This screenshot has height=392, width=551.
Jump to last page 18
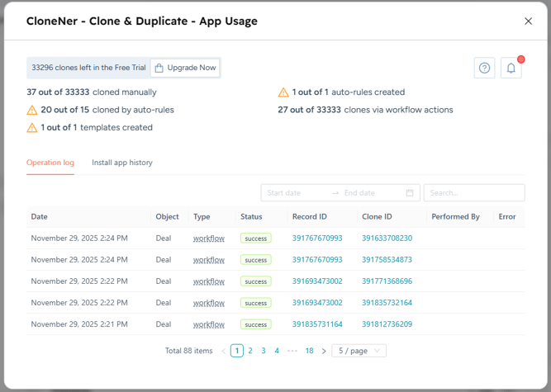click(x=309, y=351)
